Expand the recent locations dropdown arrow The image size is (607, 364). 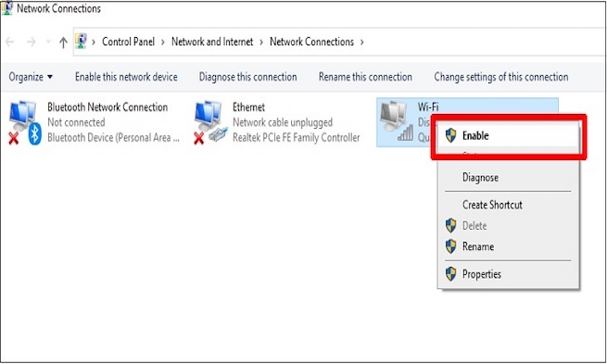click(x=48, y=42)
